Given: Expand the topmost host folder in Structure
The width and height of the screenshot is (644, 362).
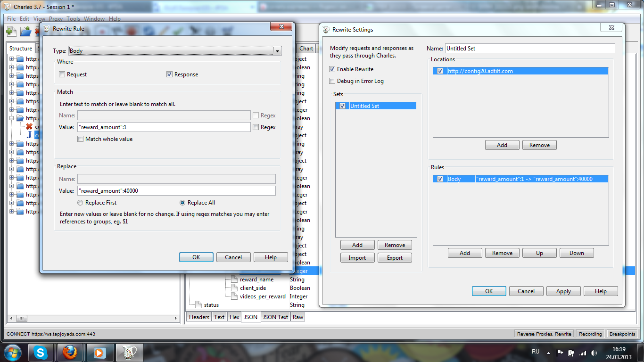Looking at the screenshot, I should 12,59.
